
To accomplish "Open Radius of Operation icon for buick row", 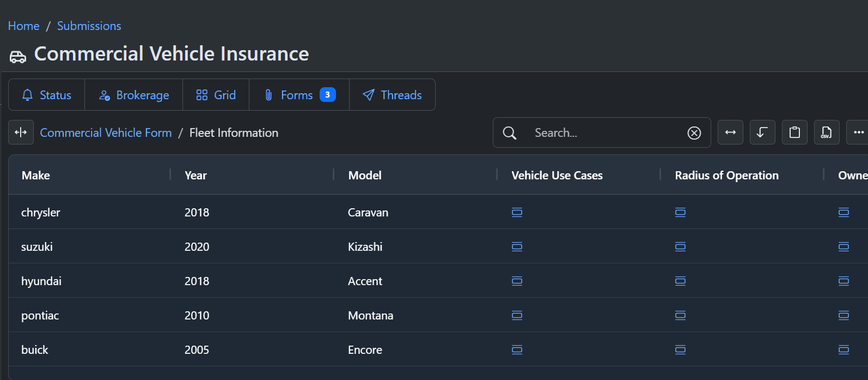I will pos(680,349).
